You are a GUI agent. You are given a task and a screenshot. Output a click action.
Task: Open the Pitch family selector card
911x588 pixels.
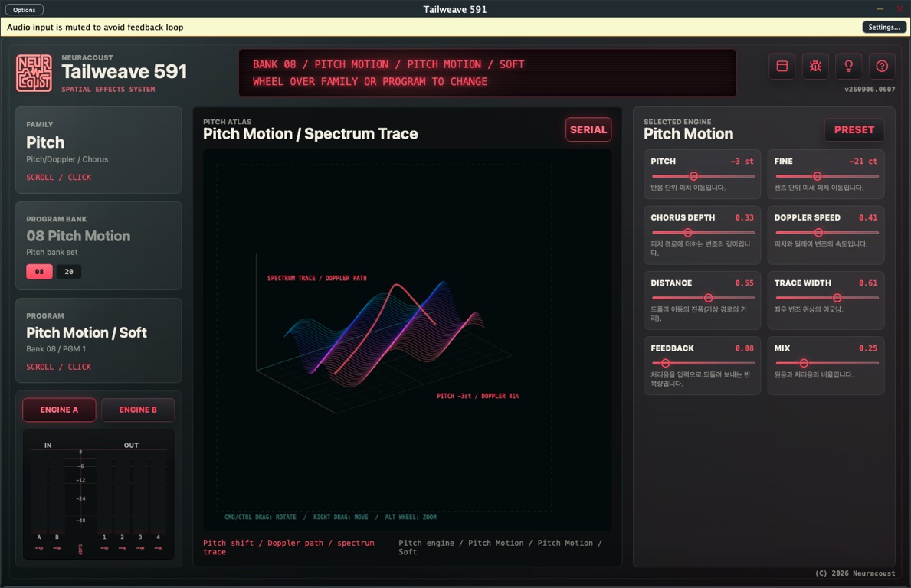click(x=99, y=150)
